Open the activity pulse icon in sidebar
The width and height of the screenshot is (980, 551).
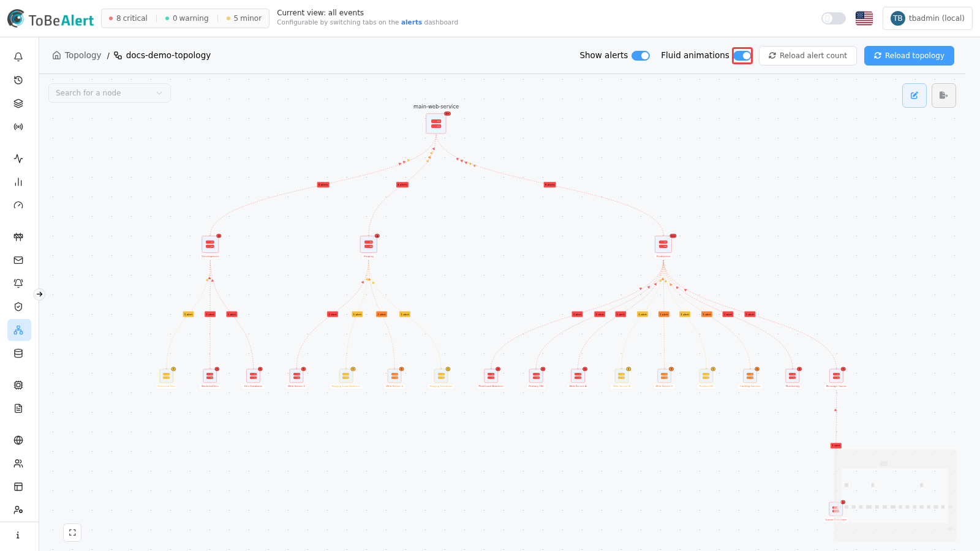click(18, 159)
